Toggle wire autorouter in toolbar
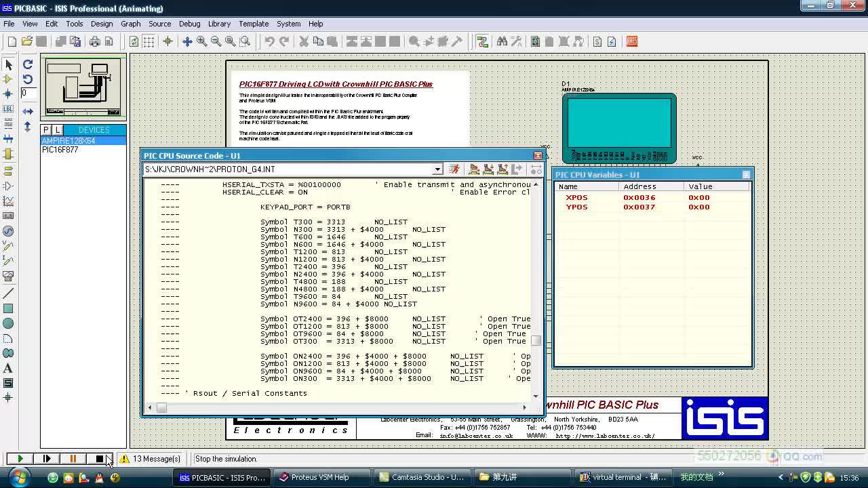The width and height of the screenshot is (868, 488). [482, 41]
